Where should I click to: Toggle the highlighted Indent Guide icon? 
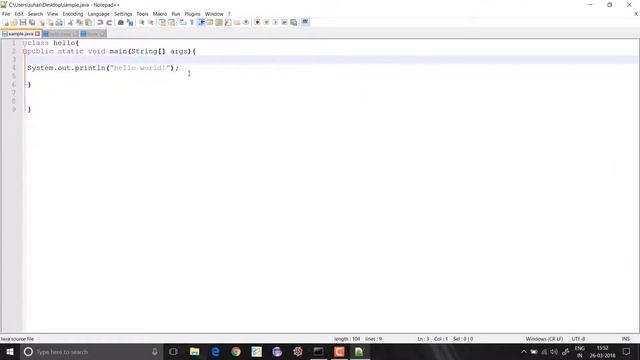(x=201, y=22)
